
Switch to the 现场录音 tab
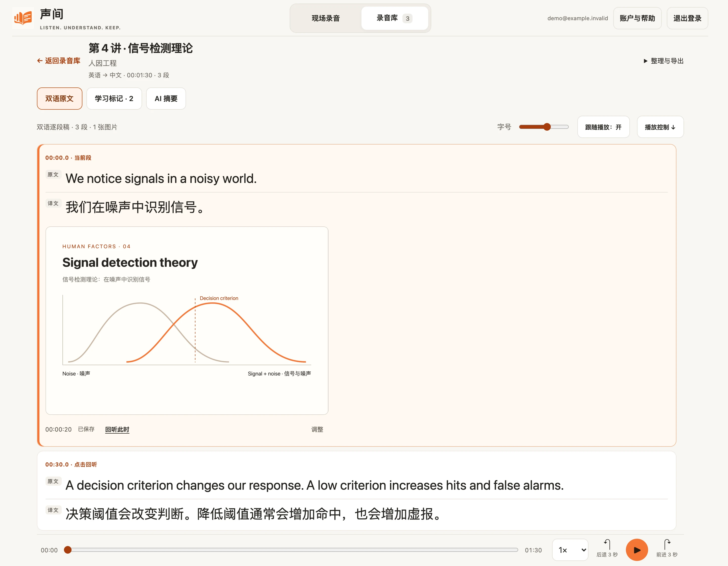coord(326,18)
